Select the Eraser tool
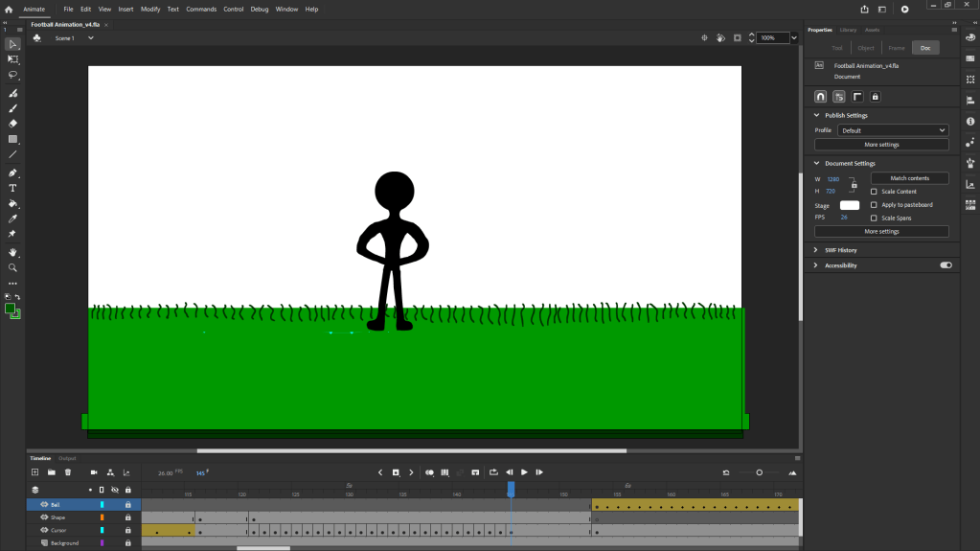This screenshot has width=980, height=551. (x=13, y=124)
